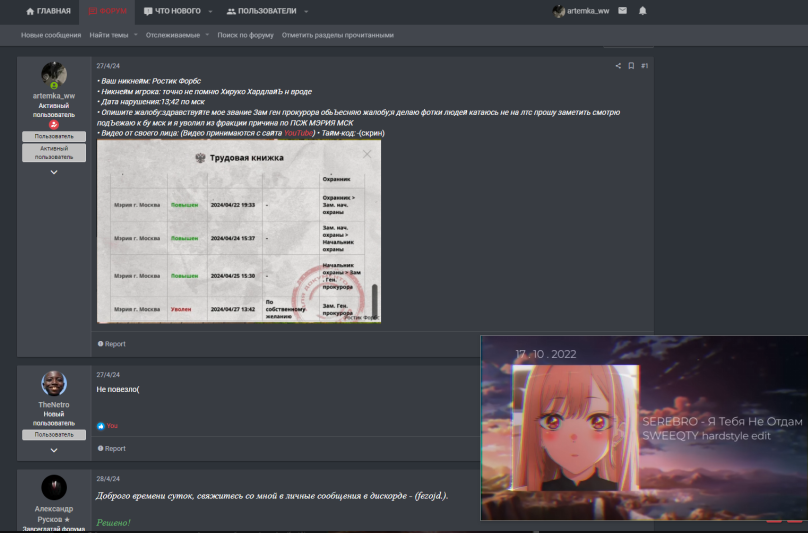Open Поиск по форуму
The image size is (808, 533).
(x=245, y=35)
